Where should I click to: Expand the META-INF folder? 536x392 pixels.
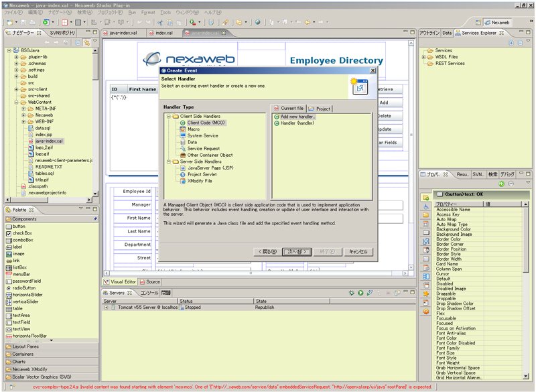(x=23, y=109)
